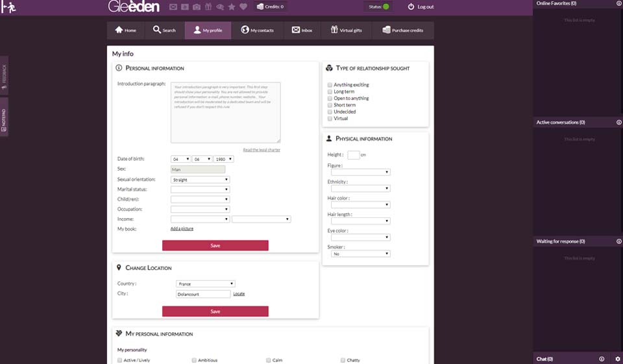Click the camera icon in the top header

click(x=197, y=7)
